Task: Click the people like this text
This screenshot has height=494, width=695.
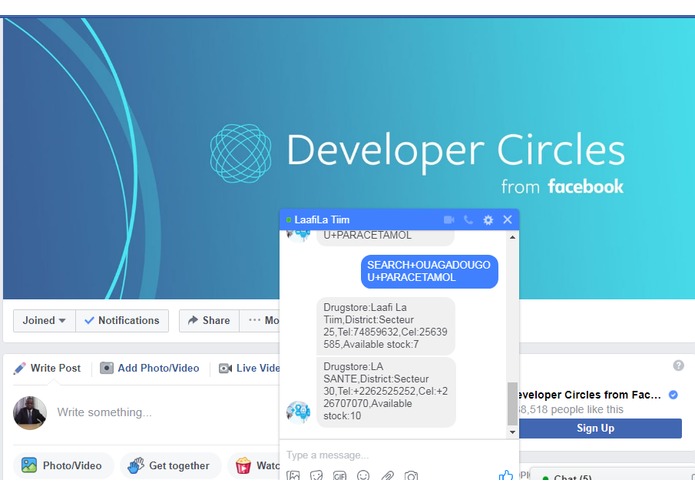Action: (572, 409)
